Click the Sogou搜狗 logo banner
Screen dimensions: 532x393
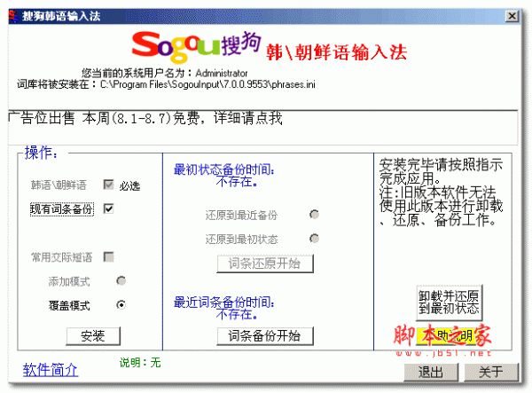196,46
